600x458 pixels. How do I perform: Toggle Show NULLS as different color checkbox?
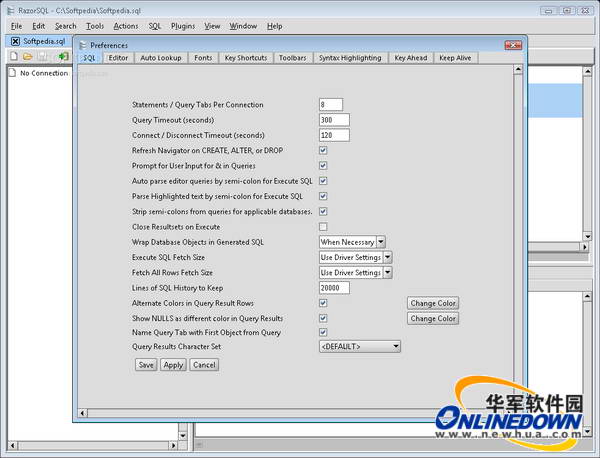coord(323,318)
